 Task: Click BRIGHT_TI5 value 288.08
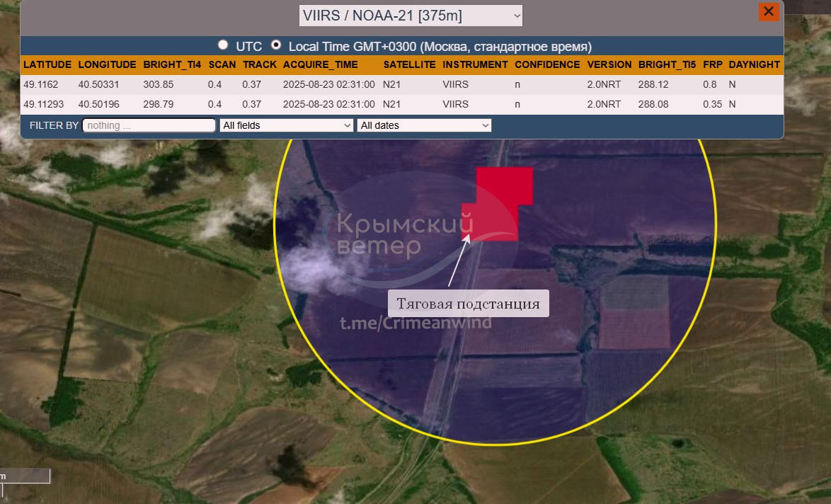653,104
